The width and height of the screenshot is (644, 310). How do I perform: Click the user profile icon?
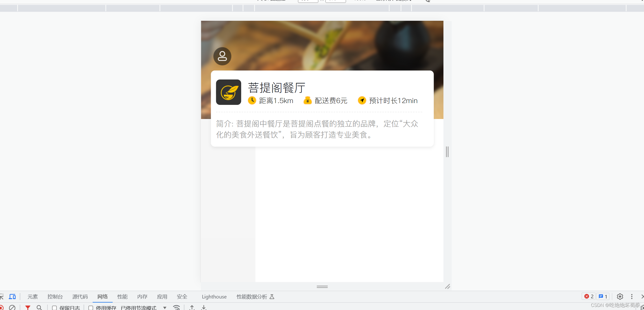pyautogui.click(x=222, y=57)
